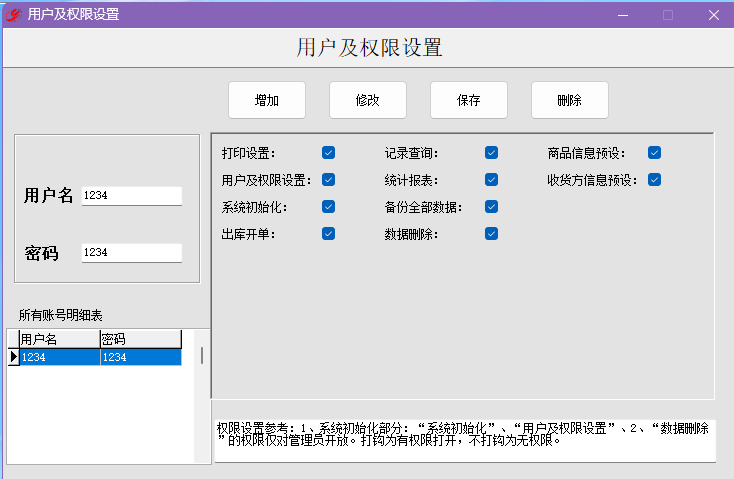Toggle the 系统初始化 checkbox
Image resolution: width=734 pixels, height=479 pixels.
click(x=329, y=206)
